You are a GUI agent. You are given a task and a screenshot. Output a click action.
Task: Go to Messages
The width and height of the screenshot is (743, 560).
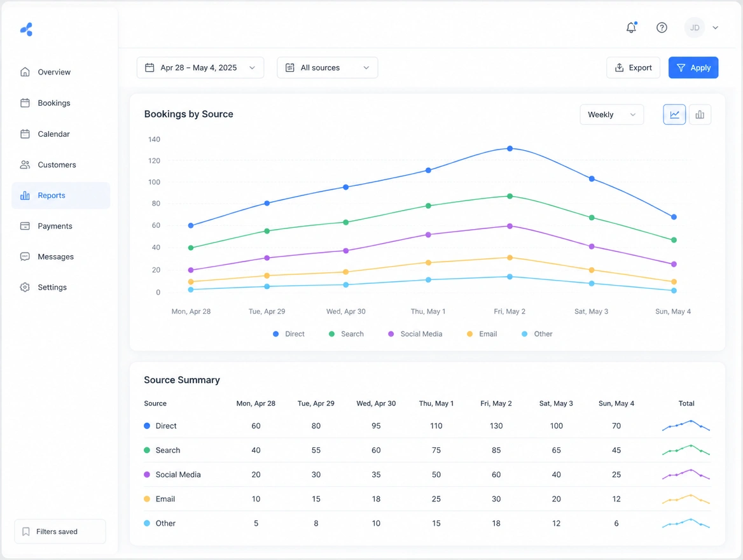60,256
